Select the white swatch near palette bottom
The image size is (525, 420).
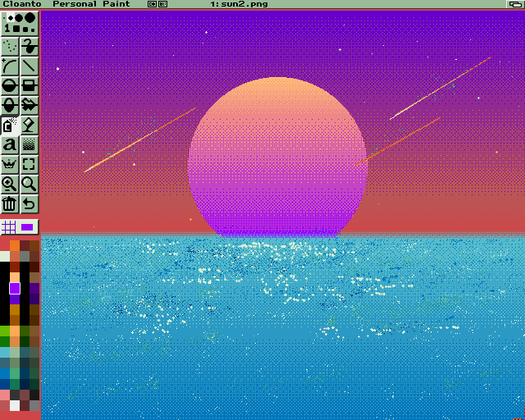(x=15, y=405)
